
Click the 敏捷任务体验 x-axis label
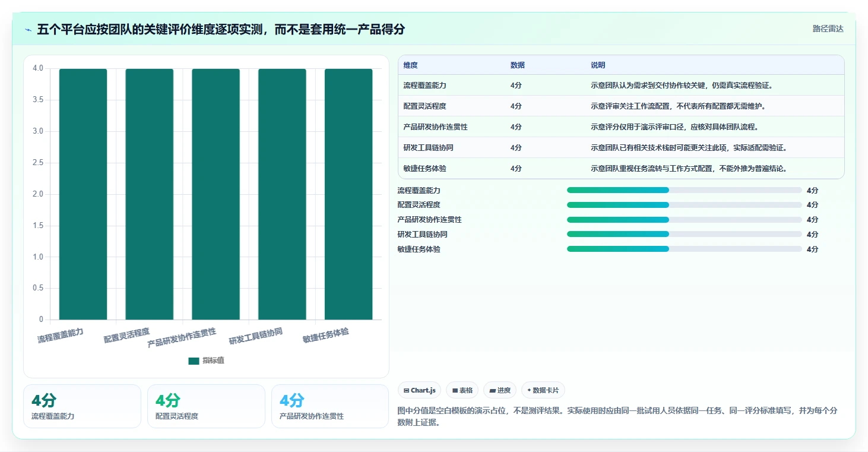(x=325, y=336)
